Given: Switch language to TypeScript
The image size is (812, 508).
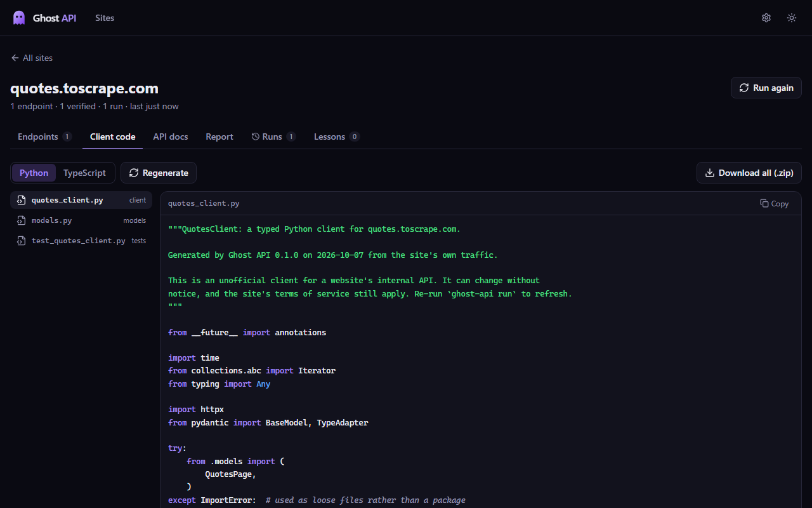Looking at the screenshot, I should pos(84,173).
